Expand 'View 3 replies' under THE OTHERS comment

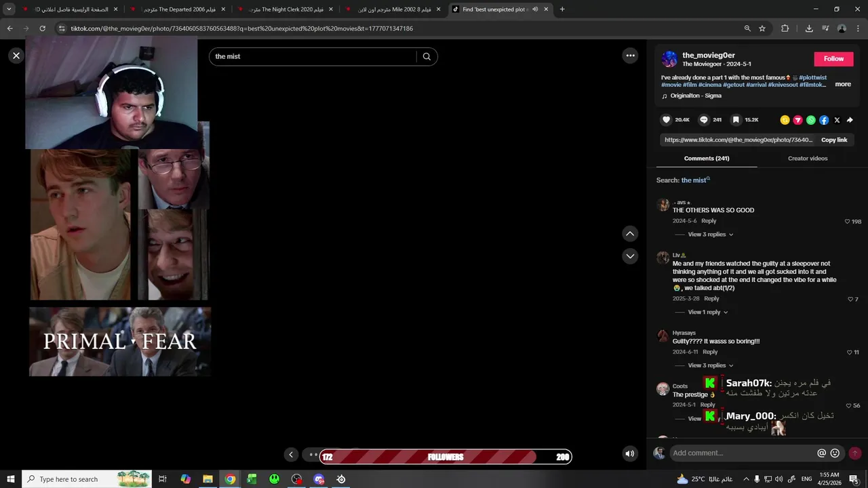pyautogui.click(x=710, y=235)
